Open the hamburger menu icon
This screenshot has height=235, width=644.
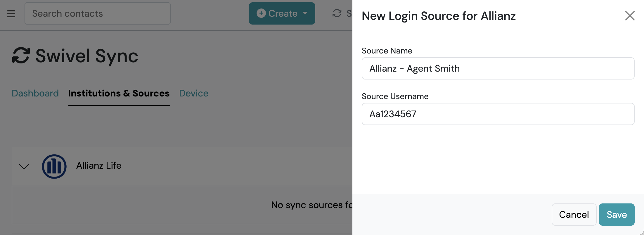[11, 14]
